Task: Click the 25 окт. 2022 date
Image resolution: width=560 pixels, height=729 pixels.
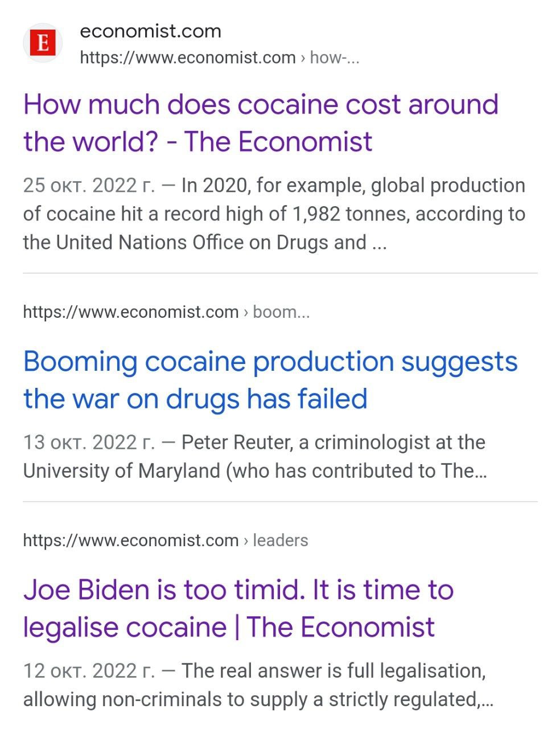Action: point(88,186)
